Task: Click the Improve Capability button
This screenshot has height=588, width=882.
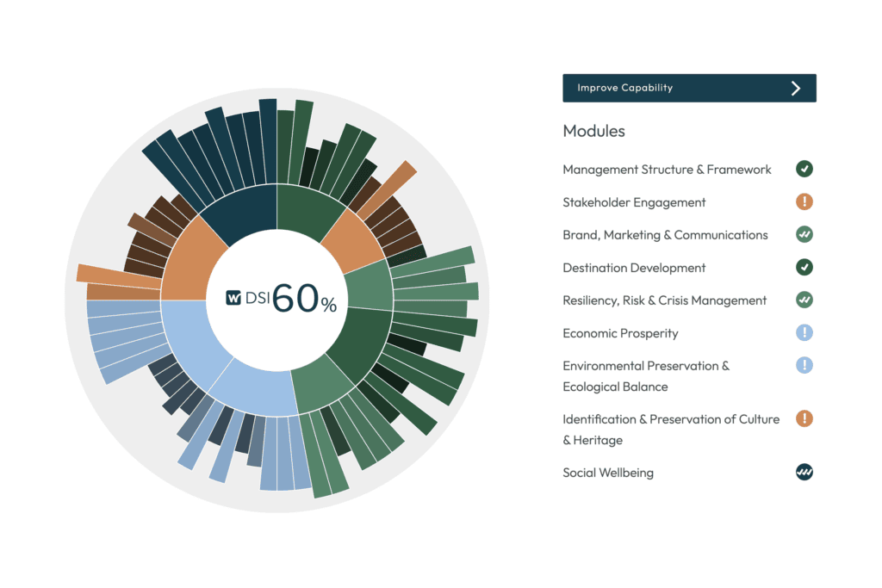Action: 689,88
